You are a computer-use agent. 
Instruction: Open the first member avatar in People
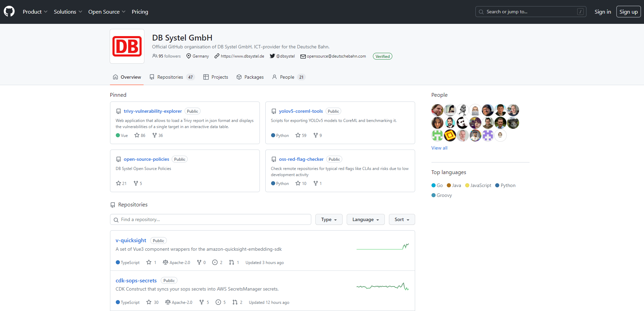(438, 110)
